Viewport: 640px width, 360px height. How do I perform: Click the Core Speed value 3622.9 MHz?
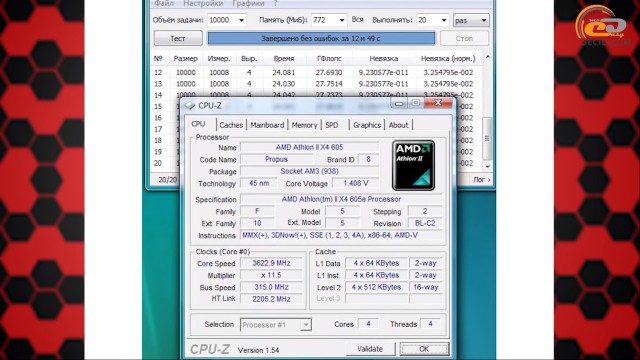coord(271,263)
